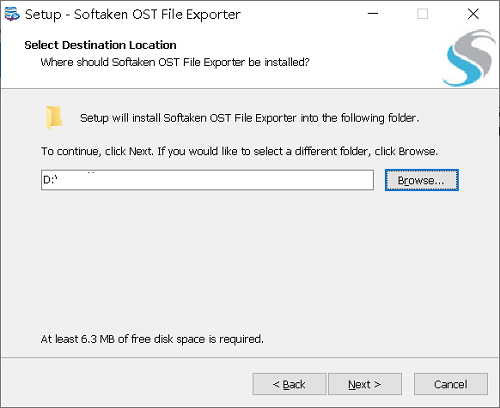The image size is (500, 408).
Task: Click the 'To continue, click Next' instruction text
Action: pyautogui.click(x=239, y=151)
